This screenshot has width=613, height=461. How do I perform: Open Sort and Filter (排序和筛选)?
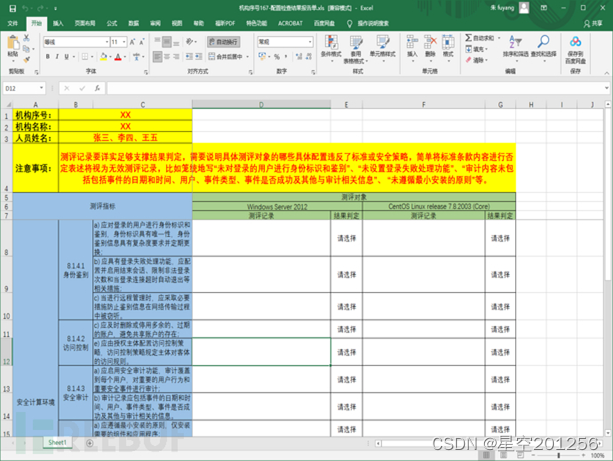[x=516, y=46]
